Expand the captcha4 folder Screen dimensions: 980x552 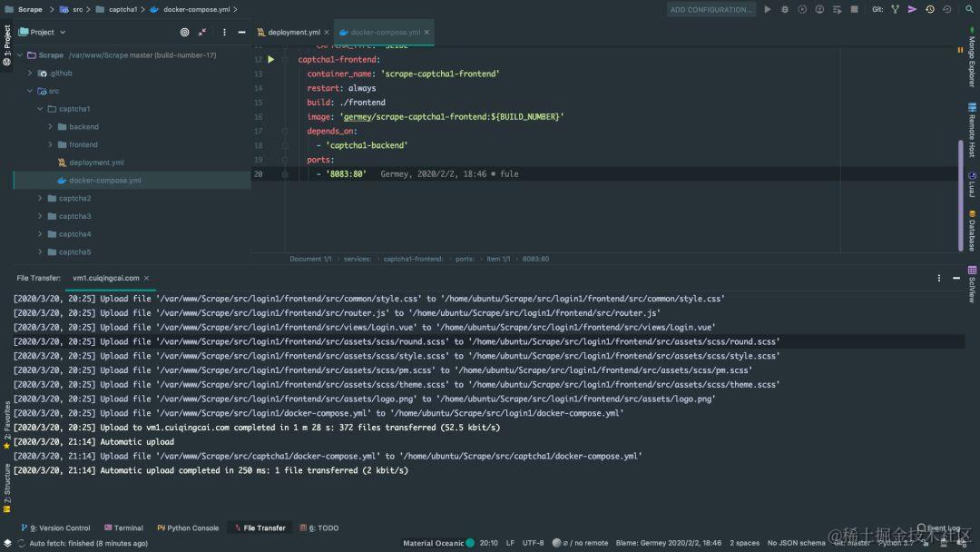40,234
